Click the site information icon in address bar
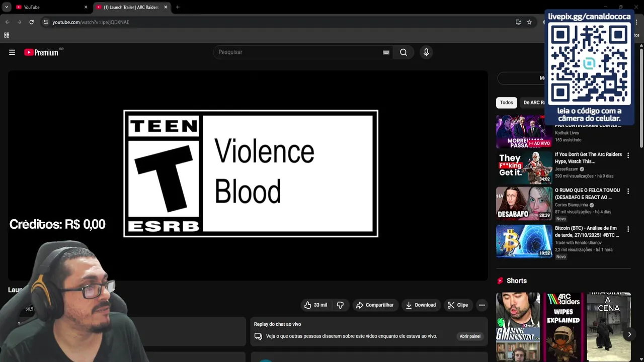 pyautogui.click(x=46, y=22)
